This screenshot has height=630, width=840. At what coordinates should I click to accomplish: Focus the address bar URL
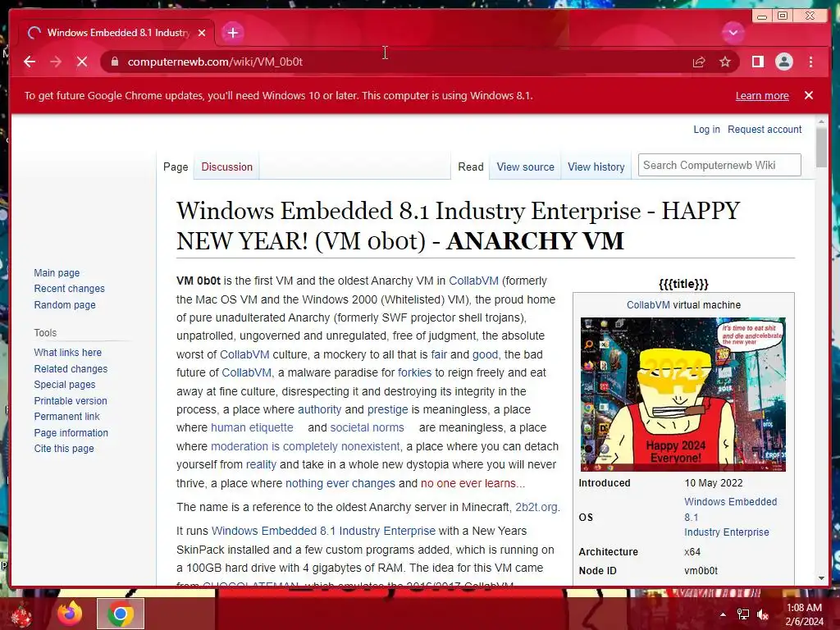point(215,62)
